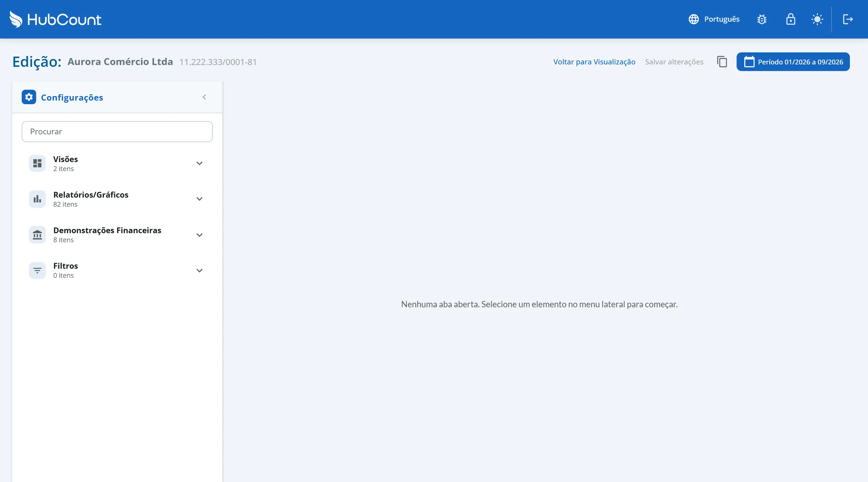This screenshot has height=482, width=868.
Task: Select the Português language label
Action: click(x=722, y=19)
